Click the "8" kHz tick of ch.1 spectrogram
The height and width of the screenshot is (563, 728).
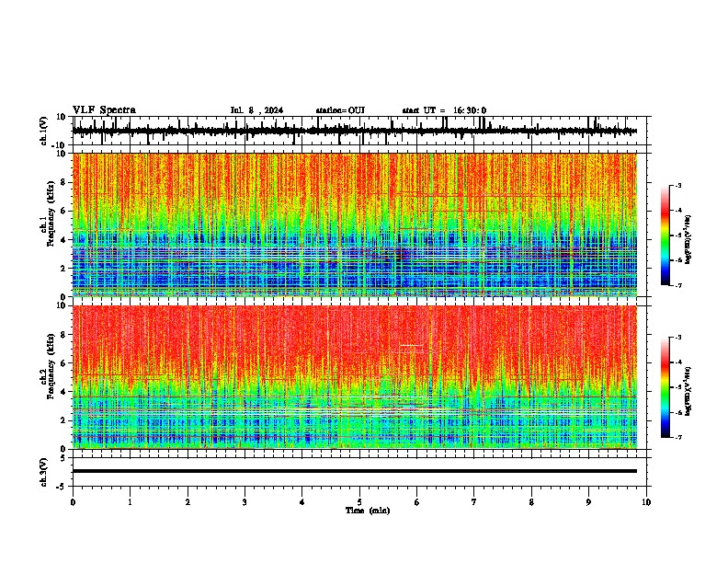point(63,182)
